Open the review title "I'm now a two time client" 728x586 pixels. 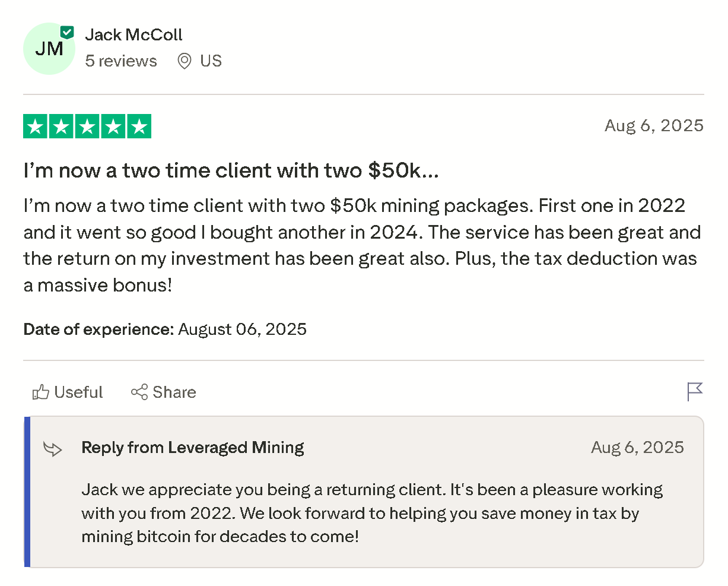pos(231,171)
